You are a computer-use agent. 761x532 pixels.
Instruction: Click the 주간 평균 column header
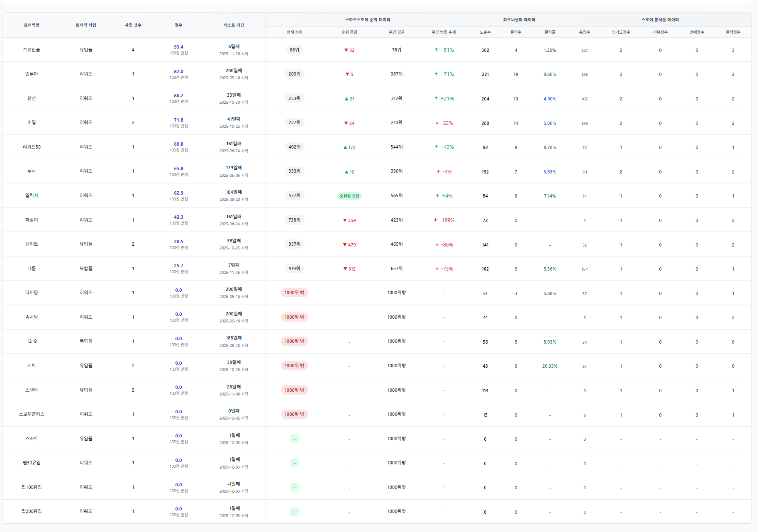click(397, 32)
